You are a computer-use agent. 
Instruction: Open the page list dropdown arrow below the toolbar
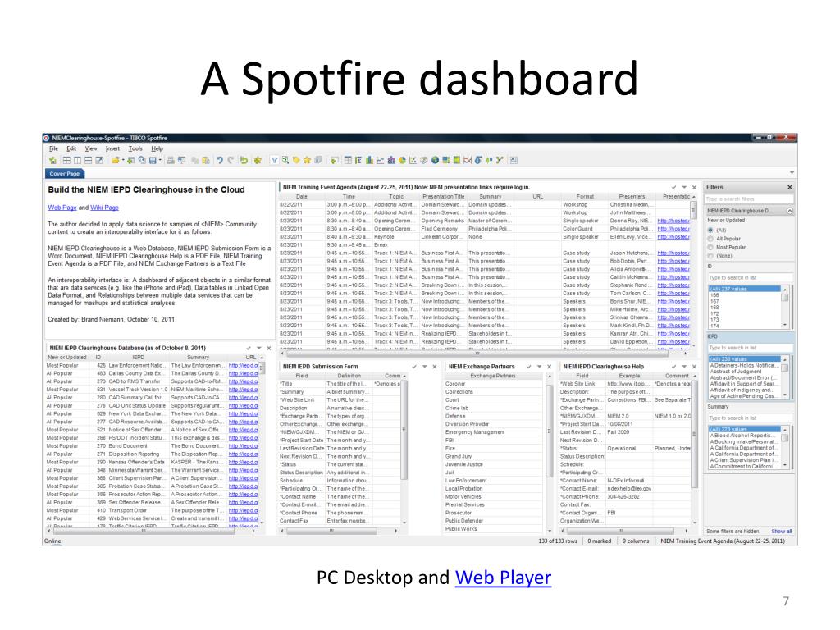coord(792,172)
